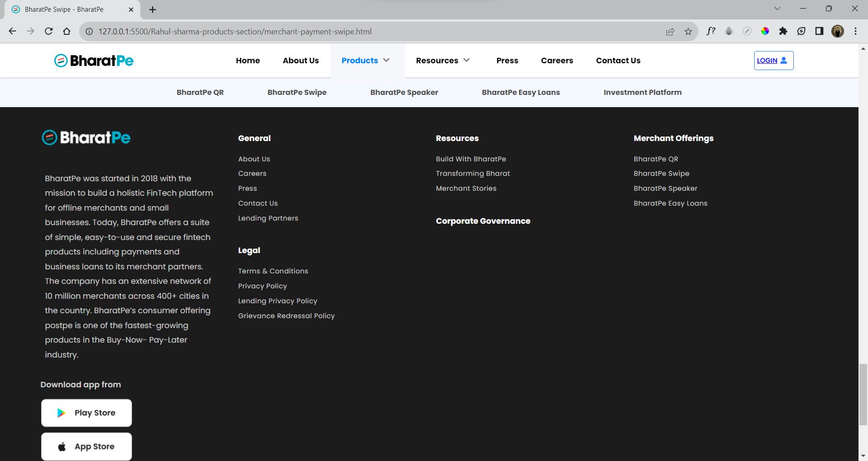The width and height of the screenshot is (868, 461).
Task: Click the forward navigation arrow
Action: pyautogui.click(x=30, y=31)
